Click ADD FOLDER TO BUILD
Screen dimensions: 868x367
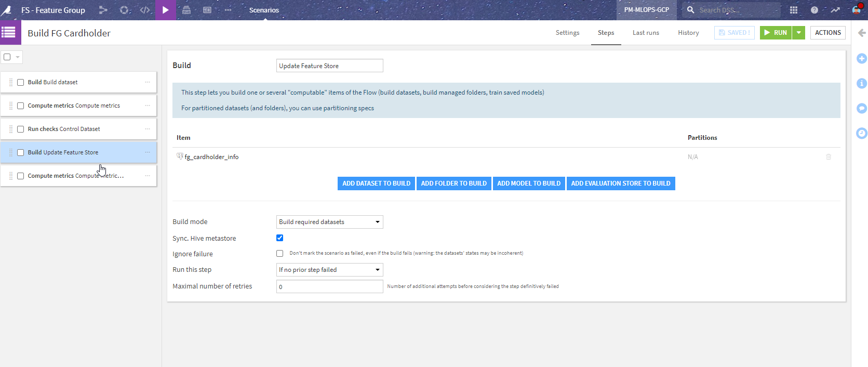coord(454,183)
